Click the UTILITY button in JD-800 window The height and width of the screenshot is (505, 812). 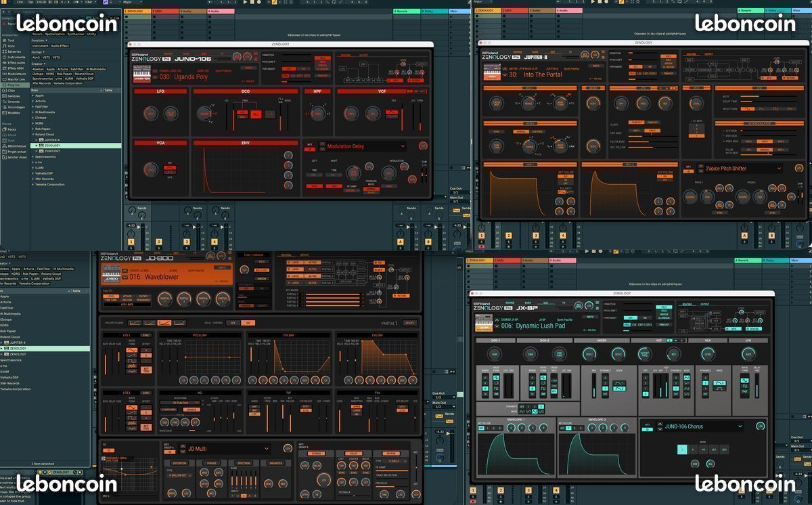point(409,323)
